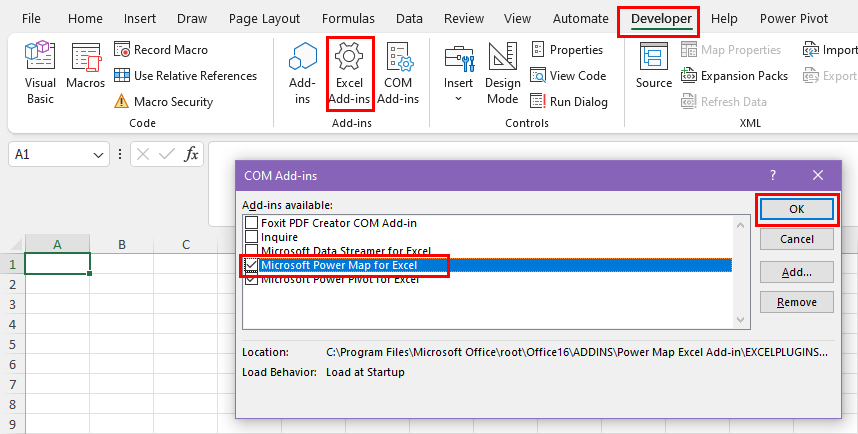
Task: Open the Macros list
Action: [x=85, y=66]
